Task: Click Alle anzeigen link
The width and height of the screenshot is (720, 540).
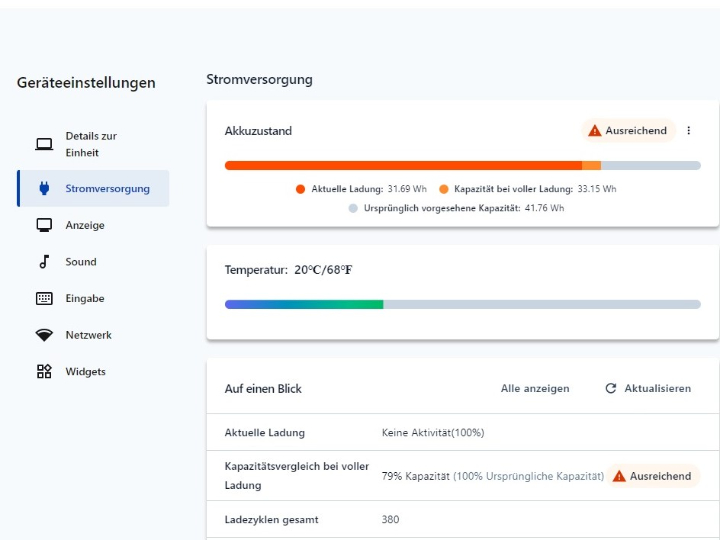Action: click(534, 388)
